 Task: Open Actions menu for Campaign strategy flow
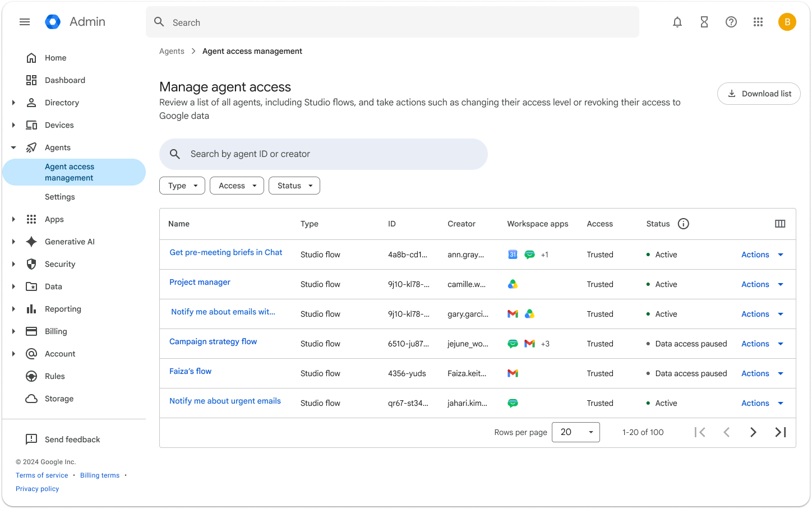point(762,344)
